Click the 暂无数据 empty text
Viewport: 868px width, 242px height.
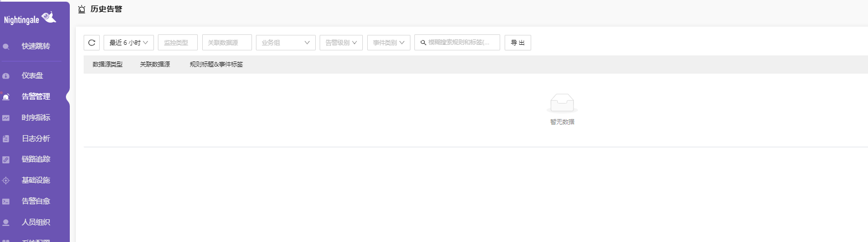click(x=562, y=122)
